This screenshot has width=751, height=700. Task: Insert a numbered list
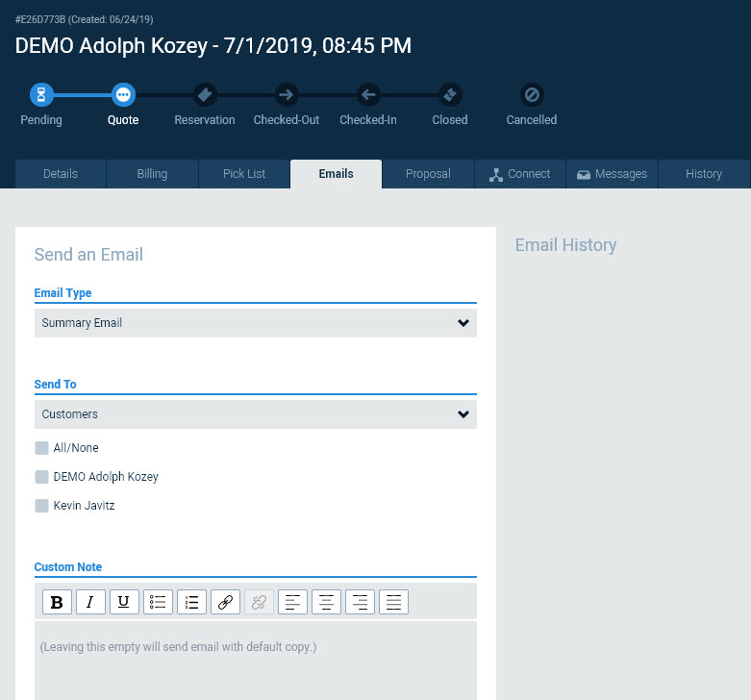pyautogui.click(x=191, y=602)
